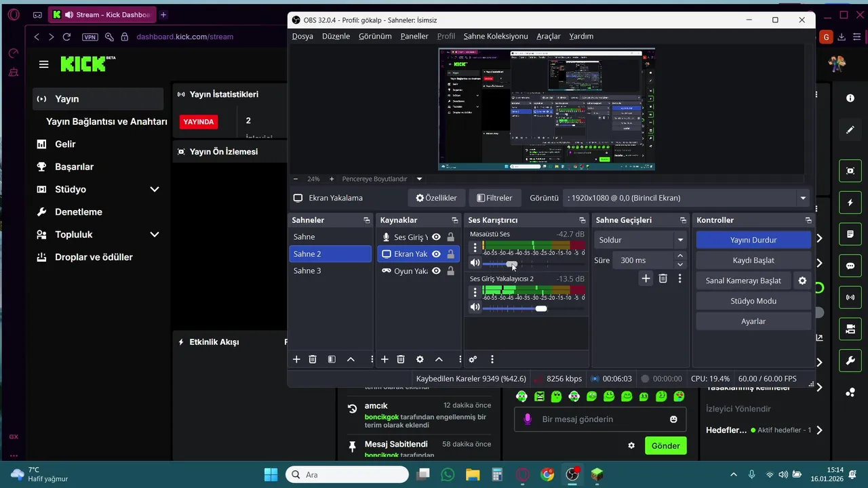
Task: Open the emoji picker in the Kick chat box
Action: pyautogui.click(x=673, y=420)
